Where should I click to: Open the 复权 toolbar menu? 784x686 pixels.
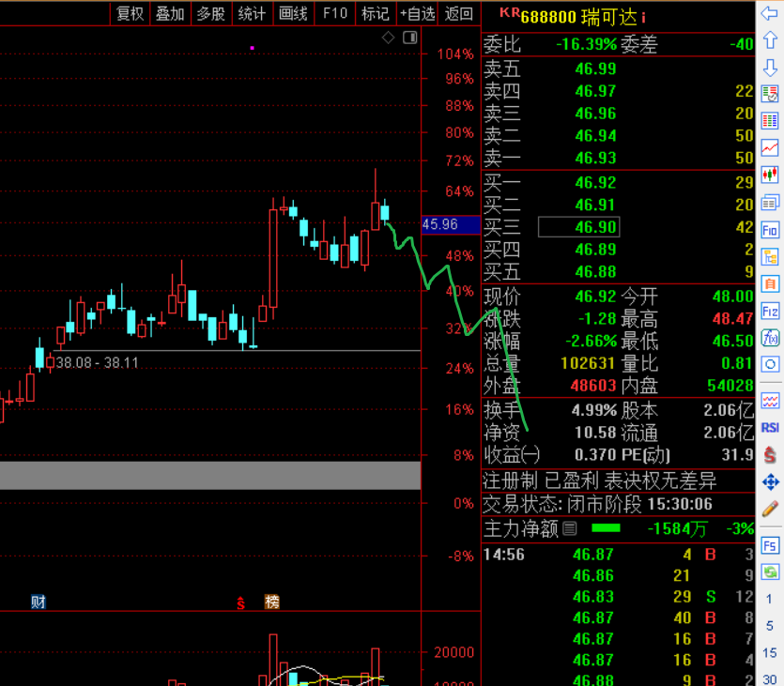pyautogui.click(x=130, y=13)
